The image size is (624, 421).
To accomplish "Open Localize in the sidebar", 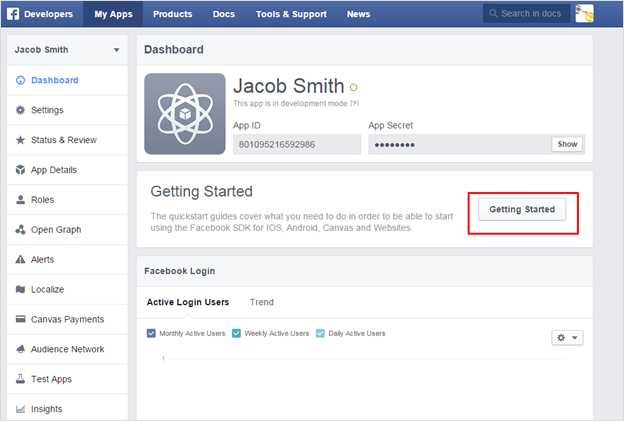I will [x=67, y=289].
